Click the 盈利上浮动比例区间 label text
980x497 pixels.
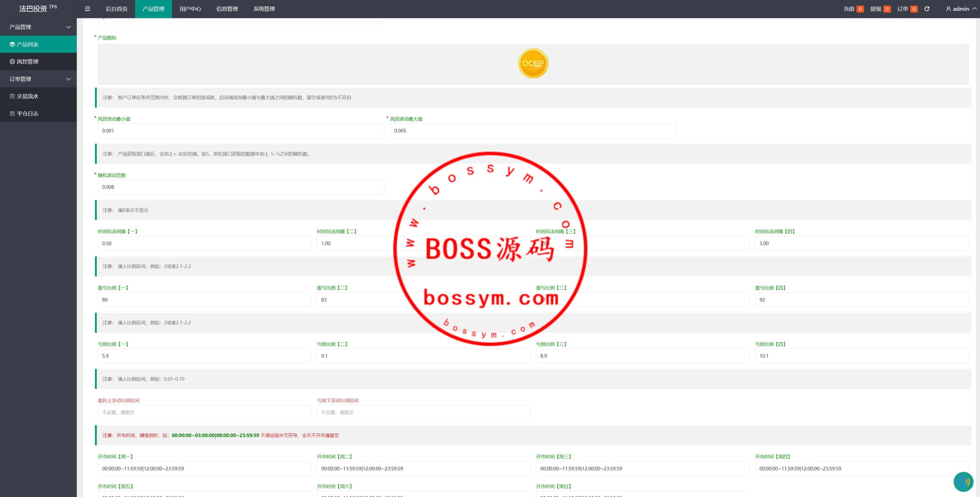click(118, 400)
